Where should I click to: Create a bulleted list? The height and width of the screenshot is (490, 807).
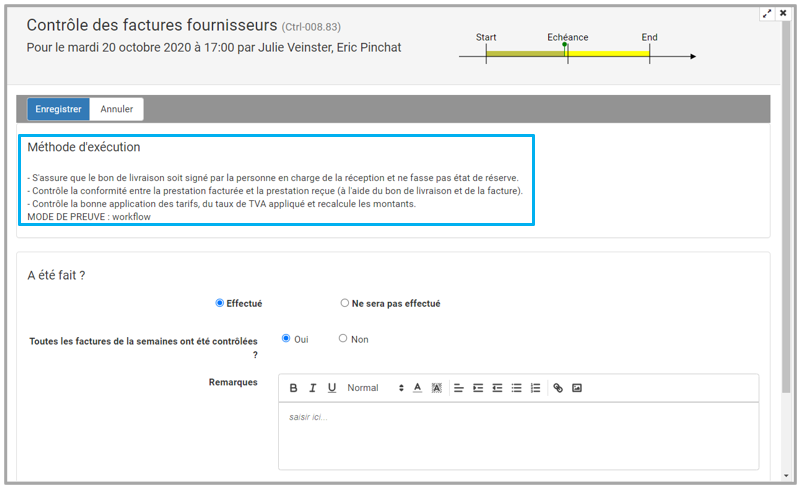516,388
